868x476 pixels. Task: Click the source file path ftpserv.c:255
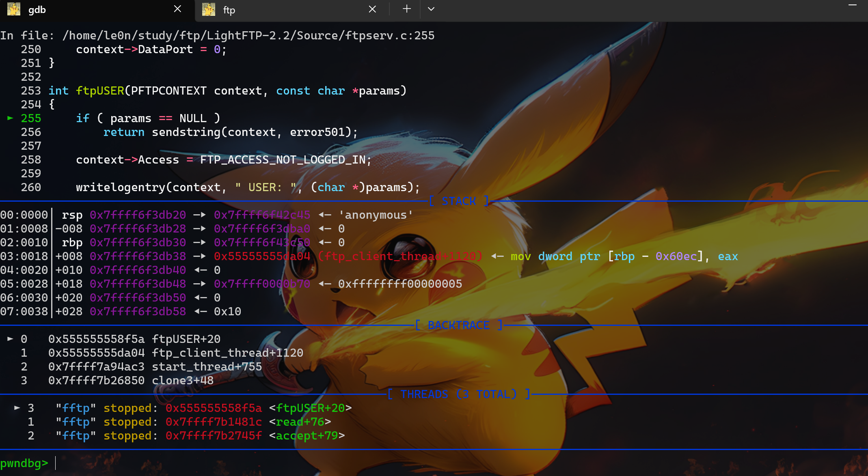tap(248, 36)
